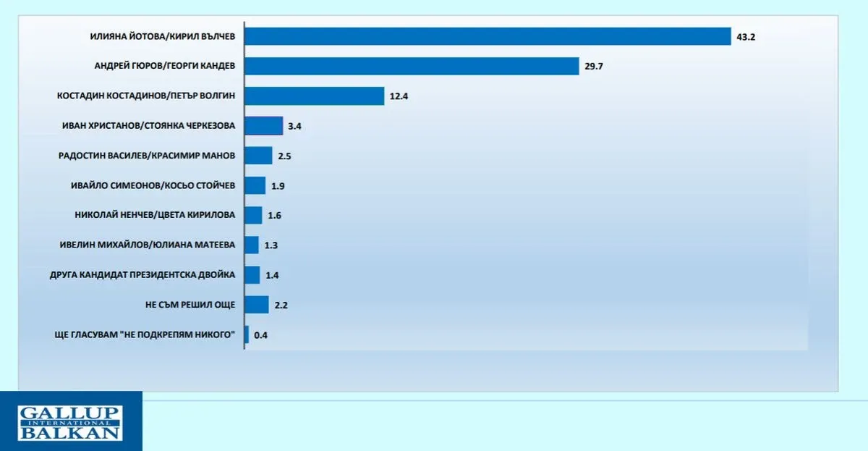
Task: Select the label АНДРЕЙ ГЮРОВ/ГЕОРГИ КАНДЕВ
Action: pyautogui.click(x=165, y=67)
